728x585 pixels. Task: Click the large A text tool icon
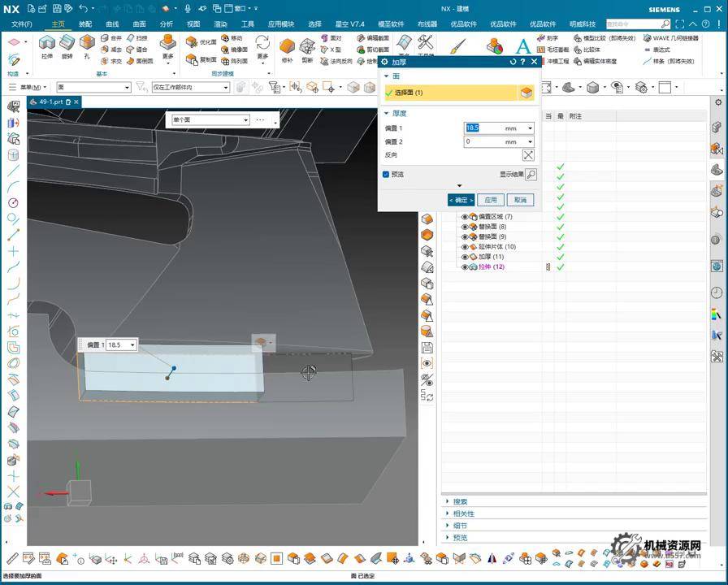(523, 46)
